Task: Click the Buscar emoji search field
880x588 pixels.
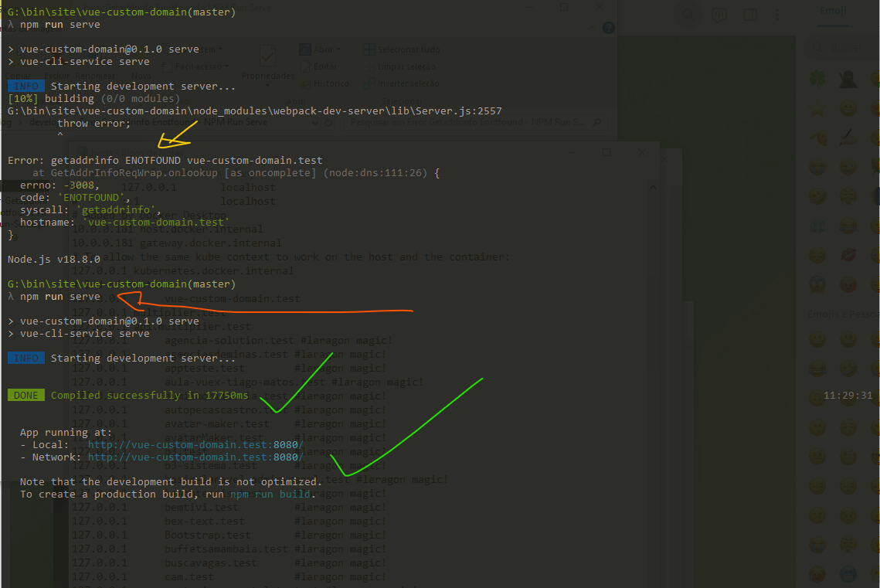Action: pyautogui.click(x=846, y=47)
